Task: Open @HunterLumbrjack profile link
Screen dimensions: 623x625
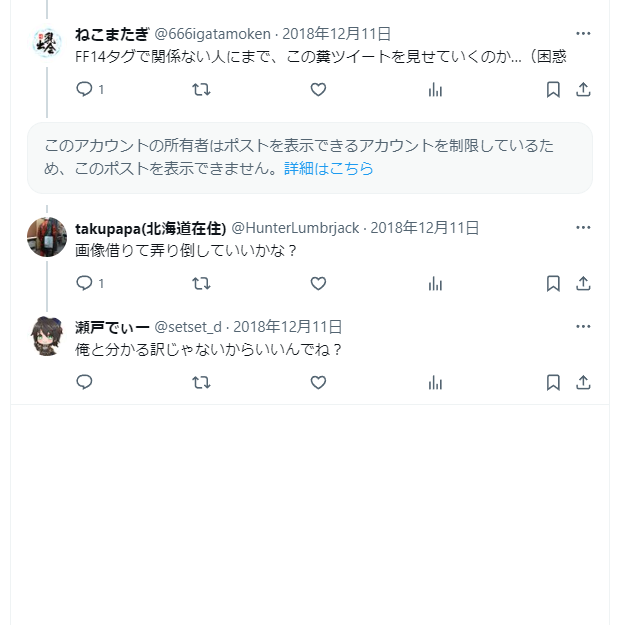Action: click(x=295, y=227)
